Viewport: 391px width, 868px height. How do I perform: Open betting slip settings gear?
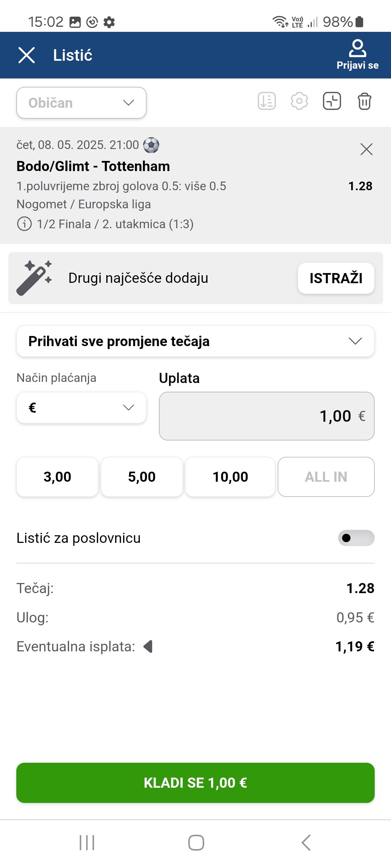click(299, 101)
